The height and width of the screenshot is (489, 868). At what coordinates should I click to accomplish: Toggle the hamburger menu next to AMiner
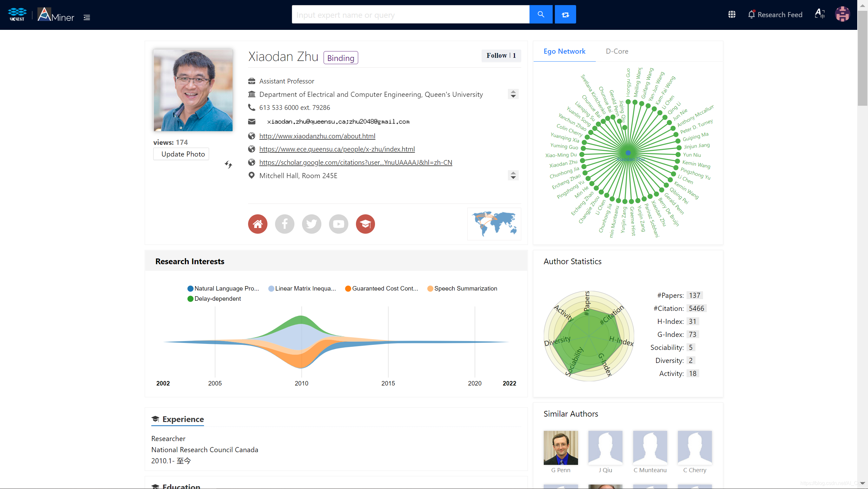(87, 17)
